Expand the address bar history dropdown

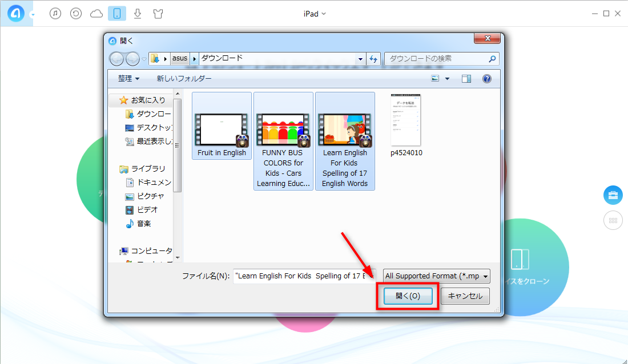click(x=360, y=59)
